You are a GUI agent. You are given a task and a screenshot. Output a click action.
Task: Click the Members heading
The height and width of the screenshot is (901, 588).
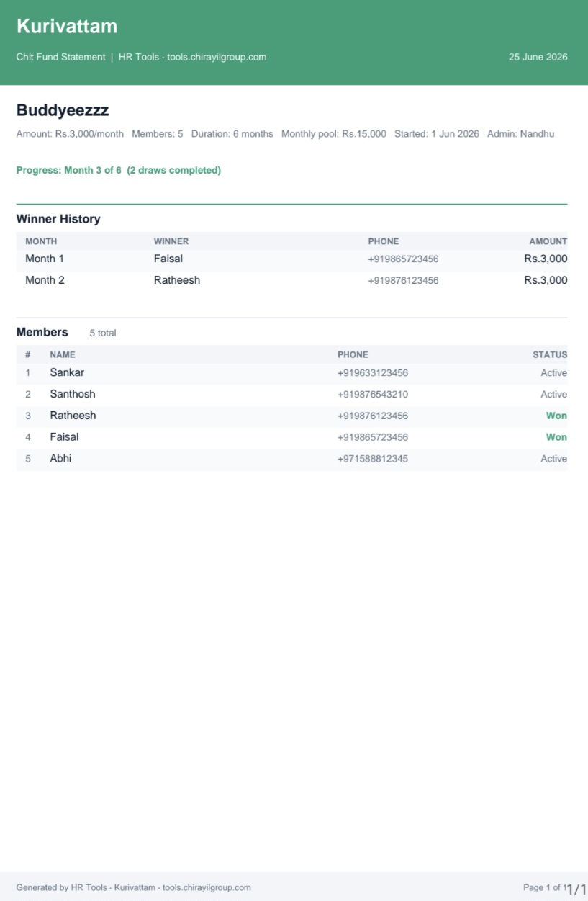click(42, 332)
